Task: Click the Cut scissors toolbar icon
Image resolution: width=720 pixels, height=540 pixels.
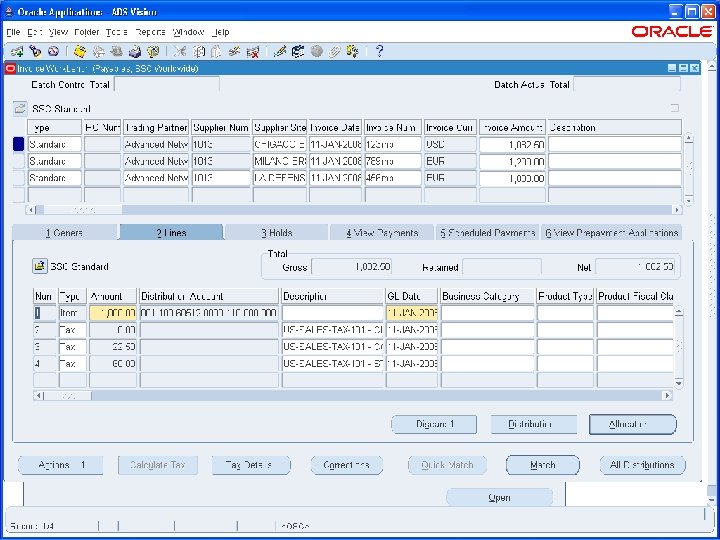Action: point(180,51)
